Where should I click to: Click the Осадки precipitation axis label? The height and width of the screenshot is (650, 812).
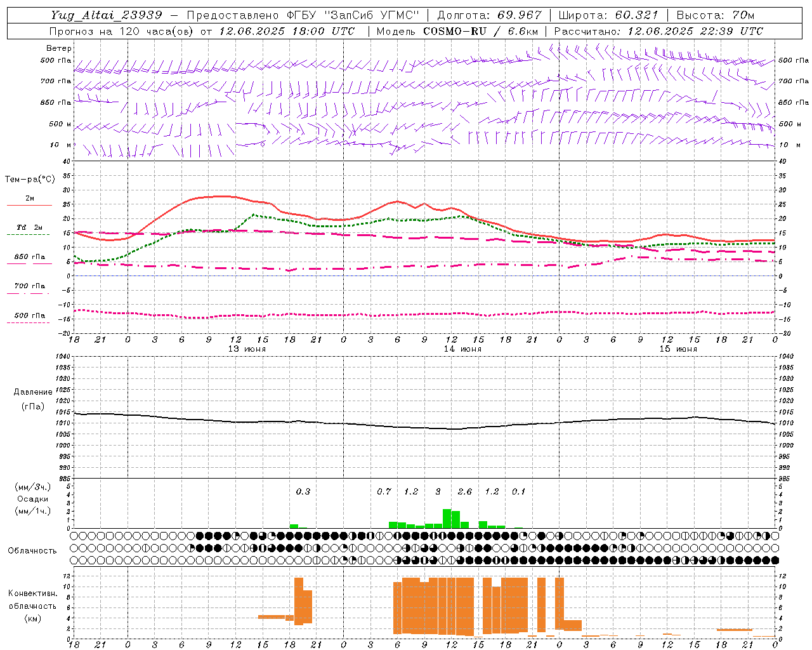pyautogui.click(x=32, y=499)
